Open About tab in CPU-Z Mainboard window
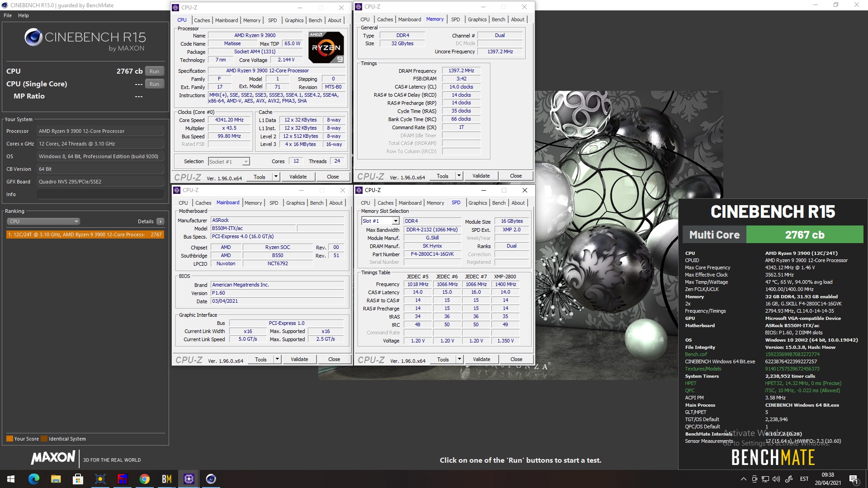 [x=335, y=203]
